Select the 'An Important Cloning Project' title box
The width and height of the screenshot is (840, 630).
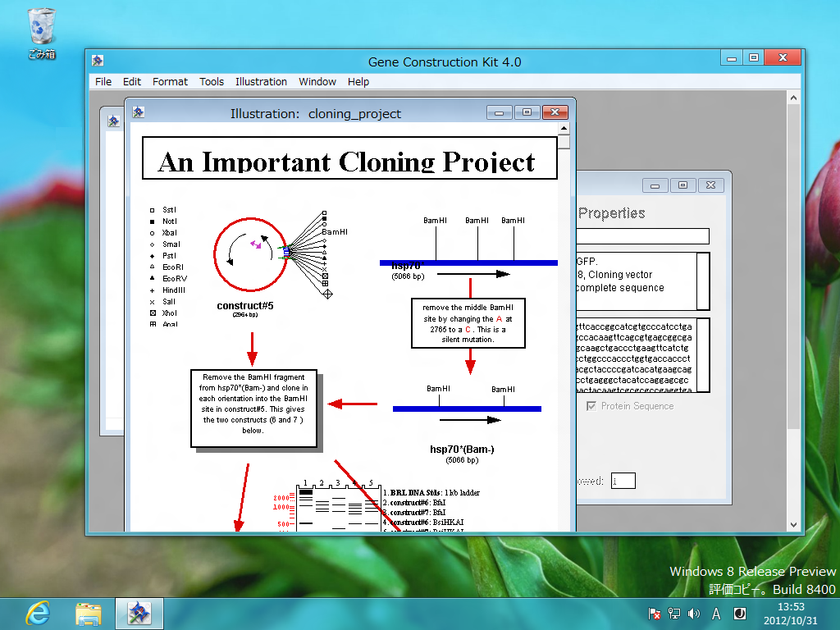click(x=349, y=158)
